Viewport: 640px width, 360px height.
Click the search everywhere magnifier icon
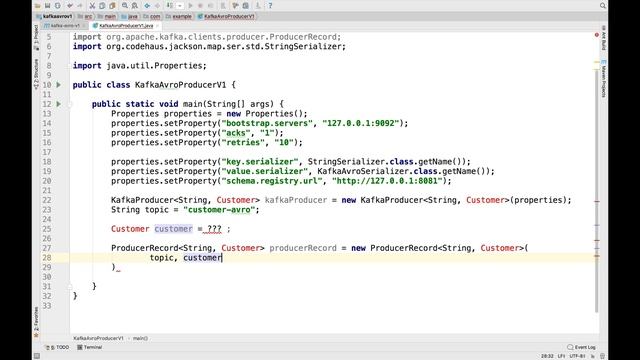click(x=602, y=6)
